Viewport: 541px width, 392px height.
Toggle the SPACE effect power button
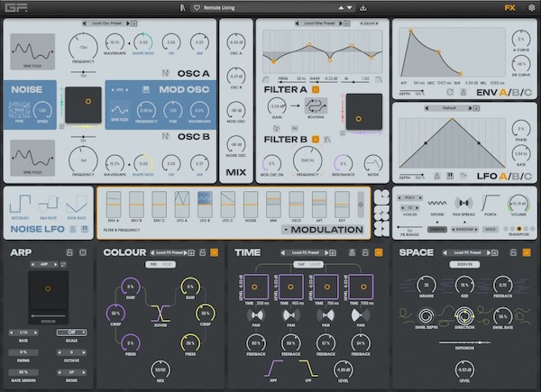coord(526,252)
